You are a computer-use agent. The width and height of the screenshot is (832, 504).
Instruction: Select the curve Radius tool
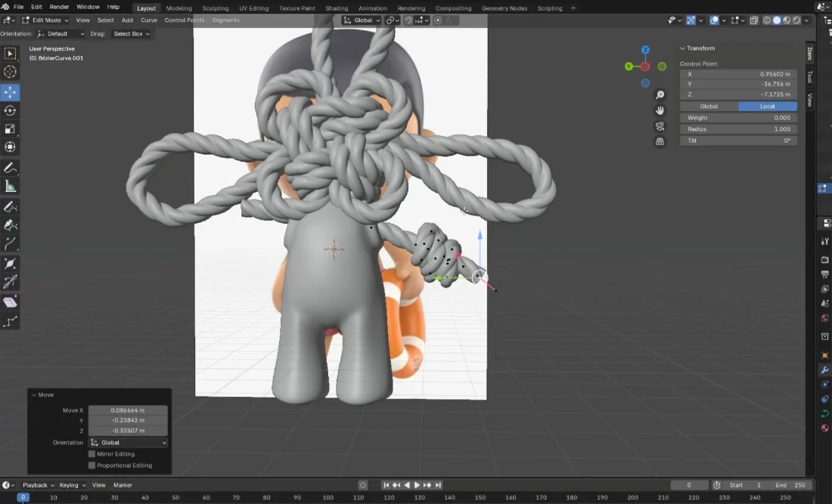(10, 264)
